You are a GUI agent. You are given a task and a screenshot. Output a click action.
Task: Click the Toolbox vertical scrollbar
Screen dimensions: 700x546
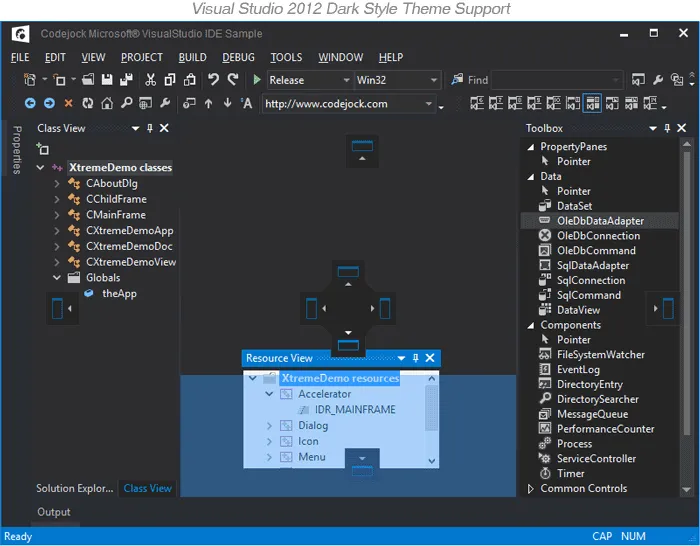pyautogui.click(x=687, y=292)
